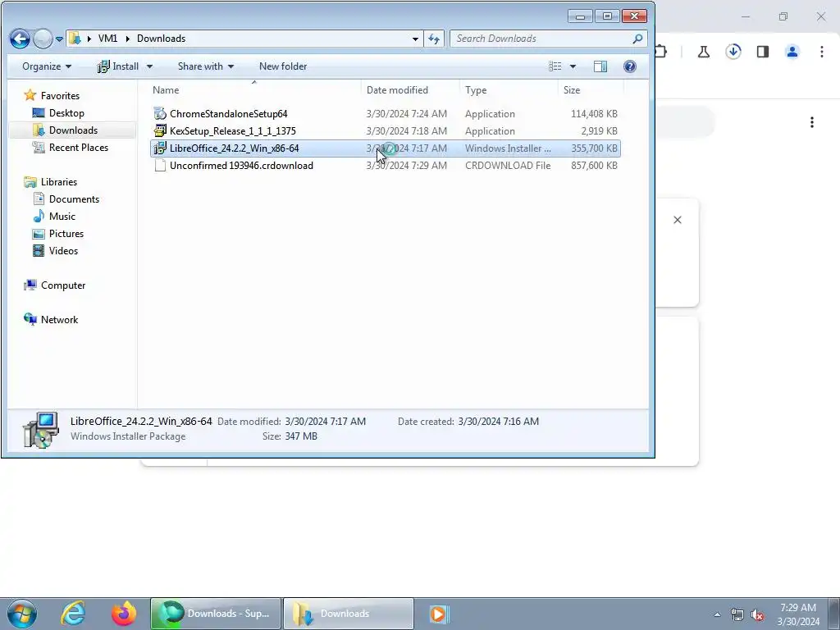The height and width of the screenshot is (630, 840).
Task: Create a New folder
Action: [283, 66]
